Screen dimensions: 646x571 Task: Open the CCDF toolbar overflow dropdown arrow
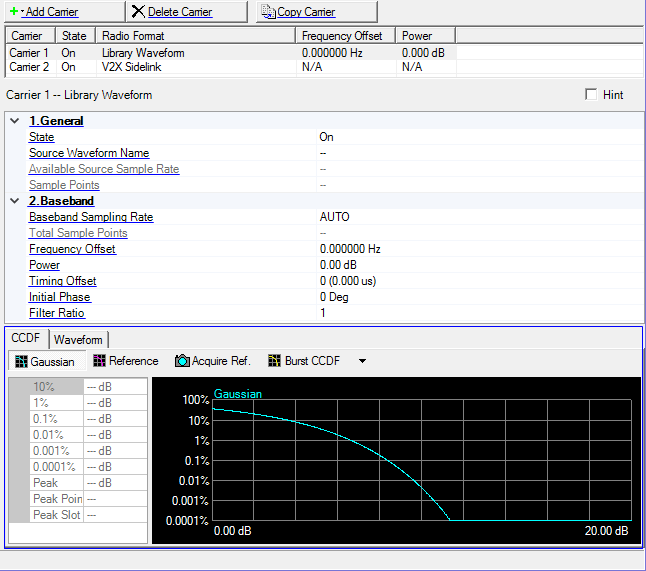coord(362,361)
